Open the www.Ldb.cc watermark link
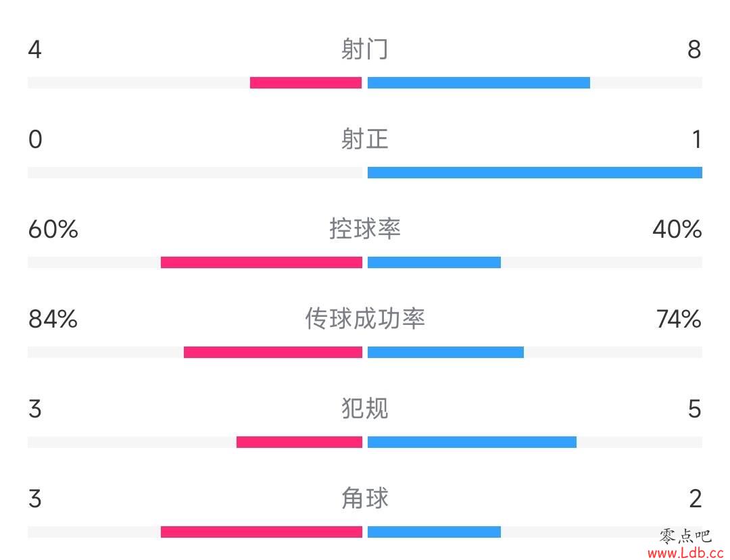This screenshot has width=730, height=560. click(685, 553)
